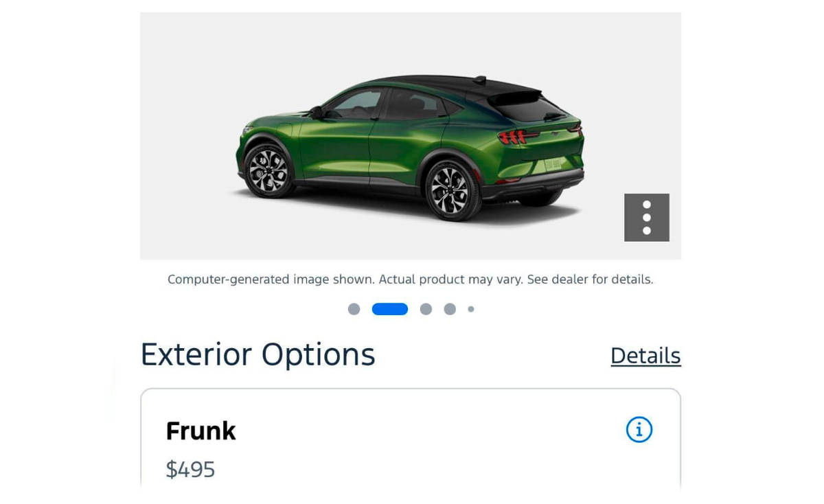Click the Frunk option title
Viewport: 824px width, 504px height.
201,431
